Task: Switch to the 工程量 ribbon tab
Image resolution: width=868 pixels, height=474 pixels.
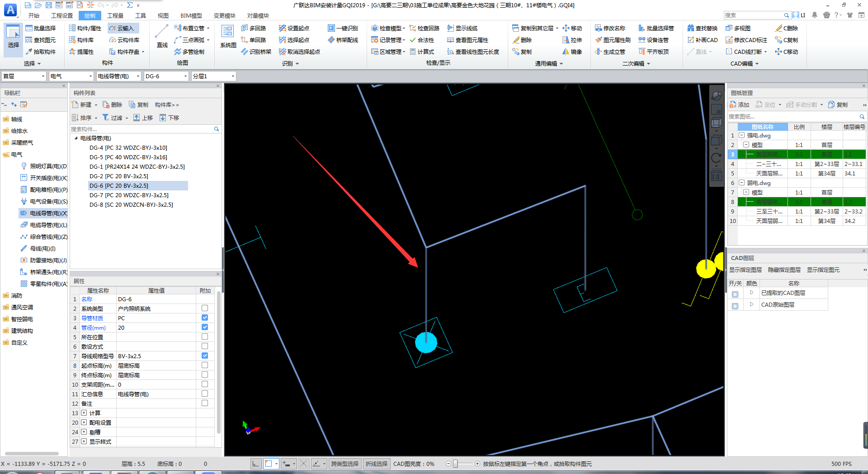Action: coord(115,15)
